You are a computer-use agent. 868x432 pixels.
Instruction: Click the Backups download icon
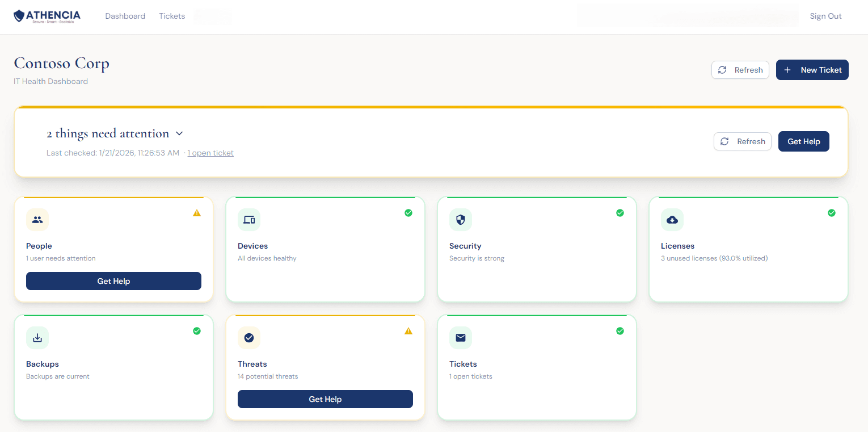click(37, 338)
